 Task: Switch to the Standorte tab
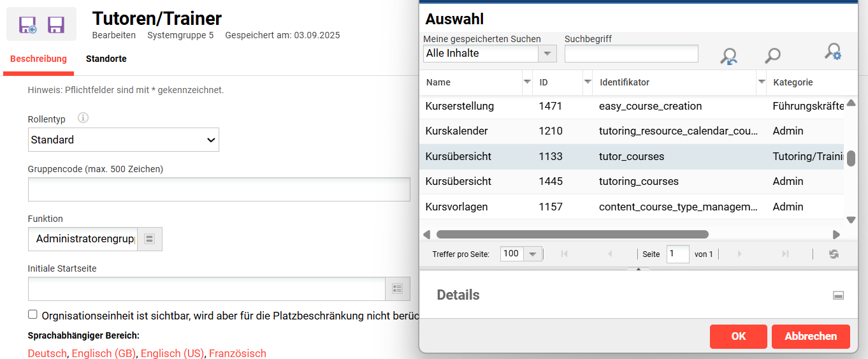pyautogui.click(x=106, y=59)
